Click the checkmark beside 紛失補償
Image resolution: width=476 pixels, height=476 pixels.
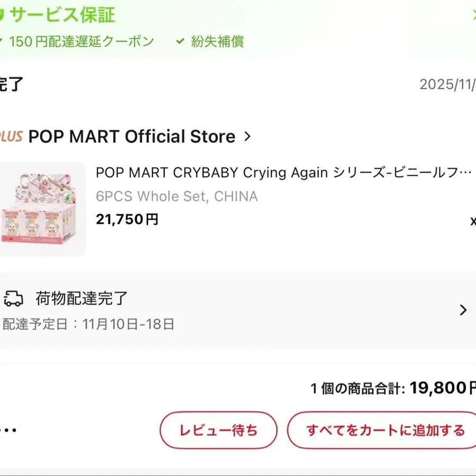coord(180,41)
